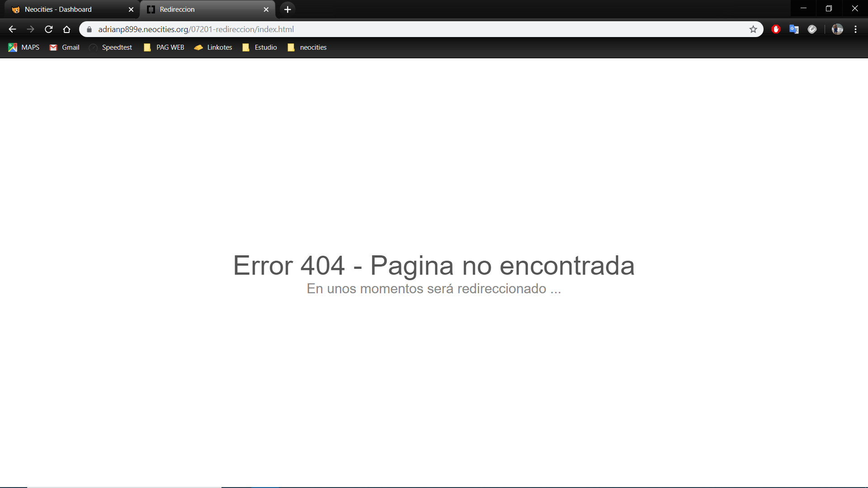Open a new browser tab
The width and height of the screenshot is (868, 488).
coord(288,9)
